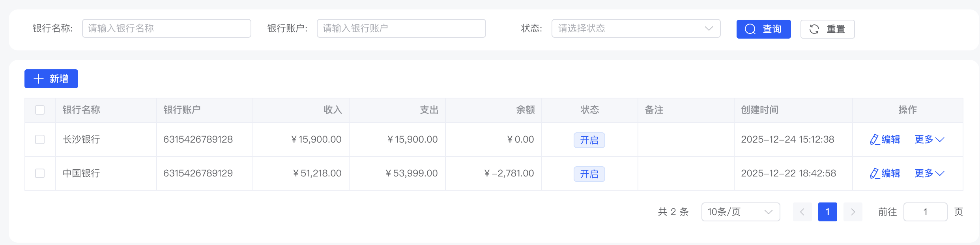
Task: Check the row checkbox for 长沙银行
Action: click(x=39, y=139)
